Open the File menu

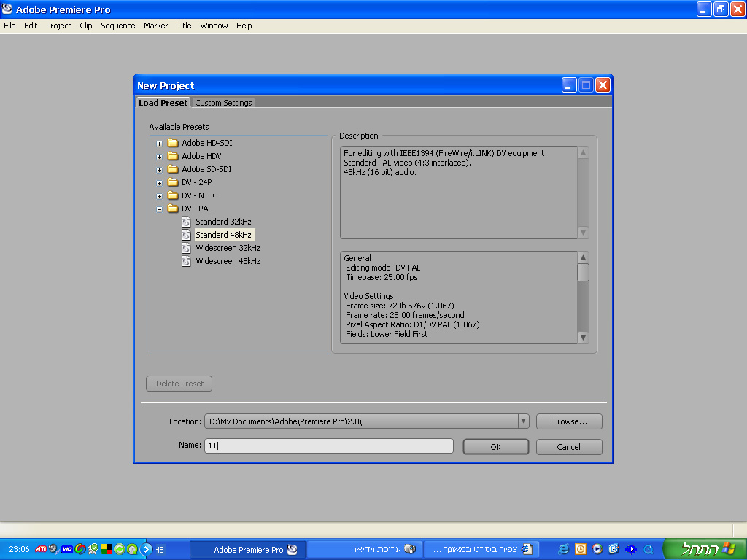[9, 26]
